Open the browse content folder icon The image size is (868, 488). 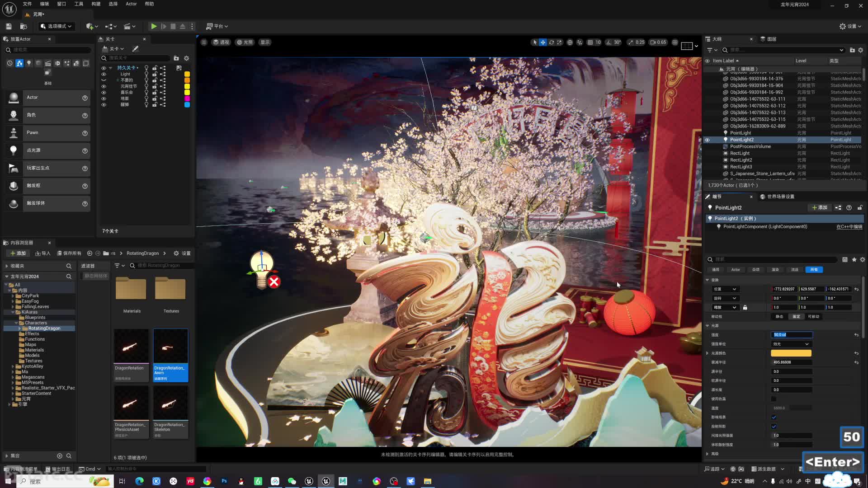24,26
